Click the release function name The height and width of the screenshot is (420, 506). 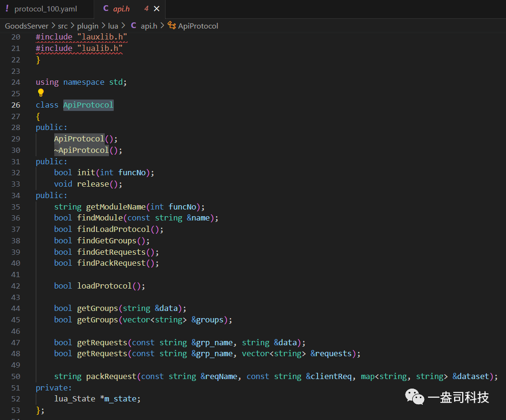[93, 184]
